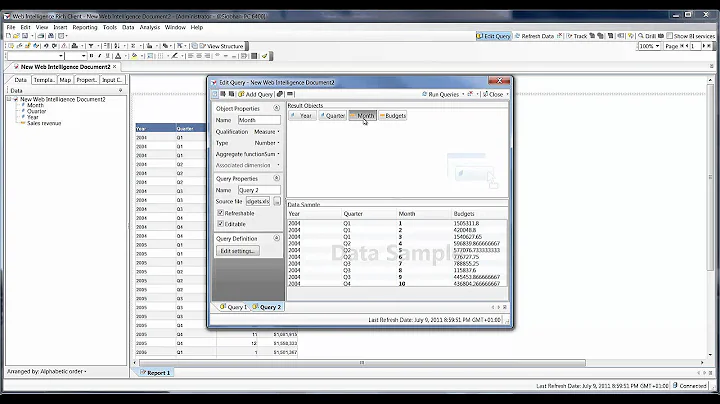Select the Month result object in Edit Query
This screenshot has height=404, width=720.
pyautogui.click(x=362, y=116)
